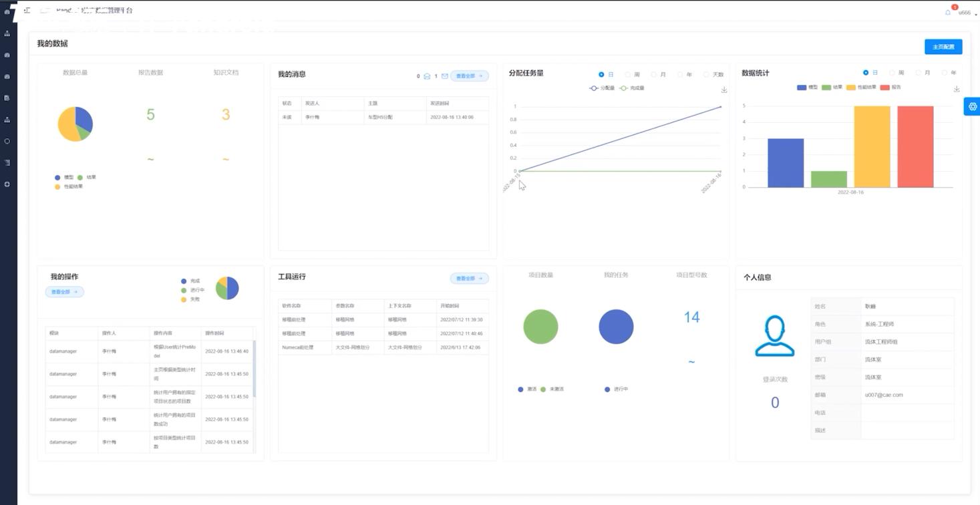Image resolution: width=980 pixels, height=505 pixels.
Task: Click the red 报告 bar in chart
Action: pos(915,147)
